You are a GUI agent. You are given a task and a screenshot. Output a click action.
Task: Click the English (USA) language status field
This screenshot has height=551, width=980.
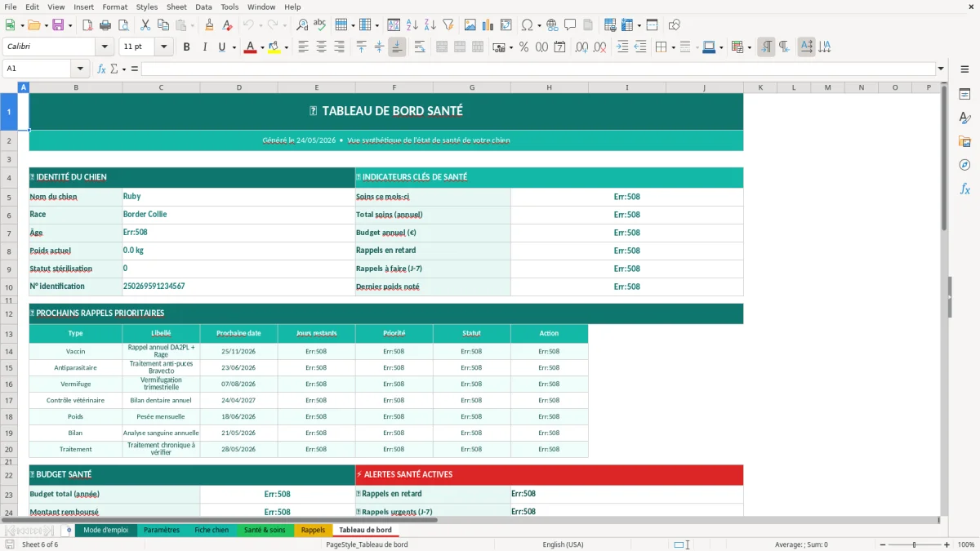563,544
